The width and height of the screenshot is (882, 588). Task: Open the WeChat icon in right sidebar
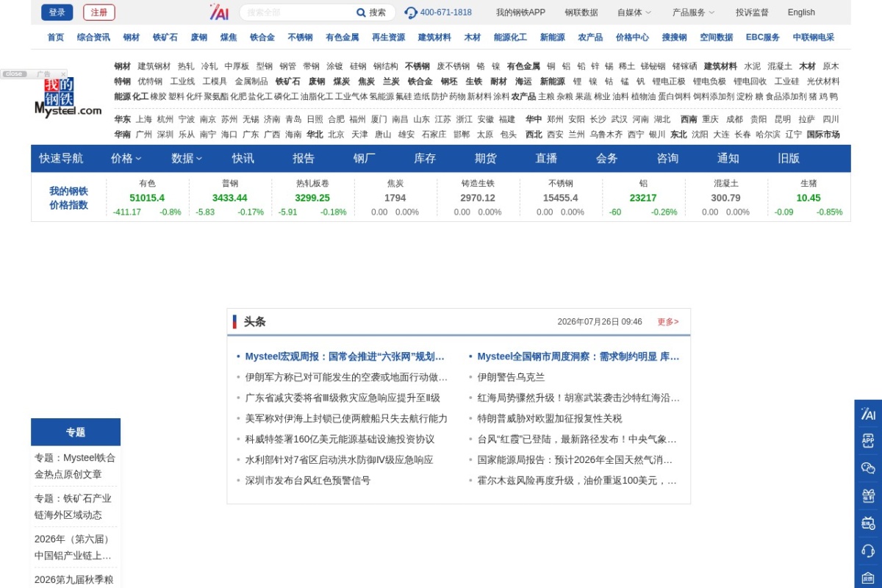point(868,468)
